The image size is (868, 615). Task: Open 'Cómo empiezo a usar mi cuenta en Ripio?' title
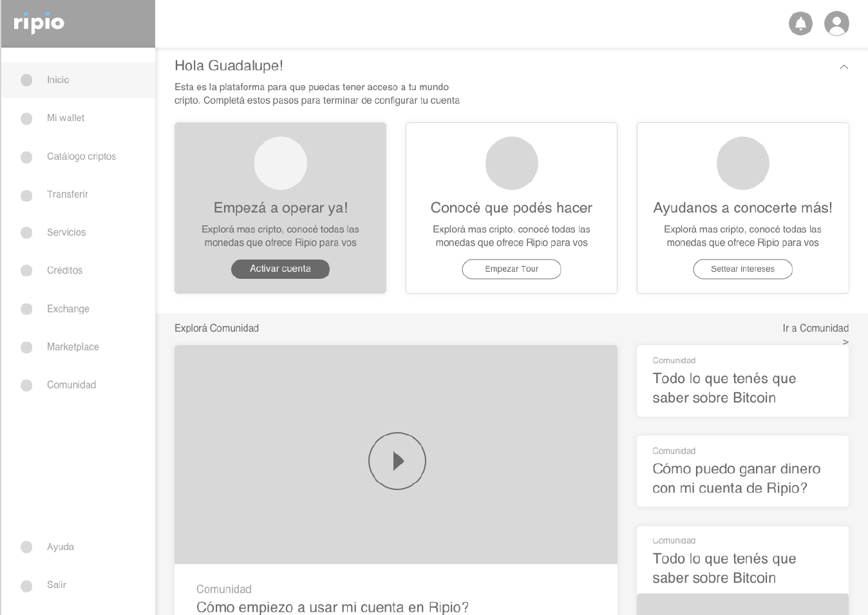332,607
